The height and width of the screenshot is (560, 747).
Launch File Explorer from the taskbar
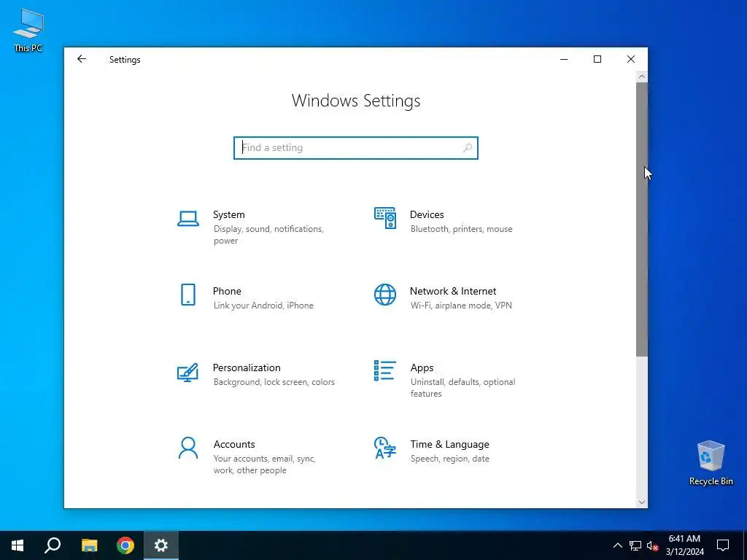pos(89,545)
